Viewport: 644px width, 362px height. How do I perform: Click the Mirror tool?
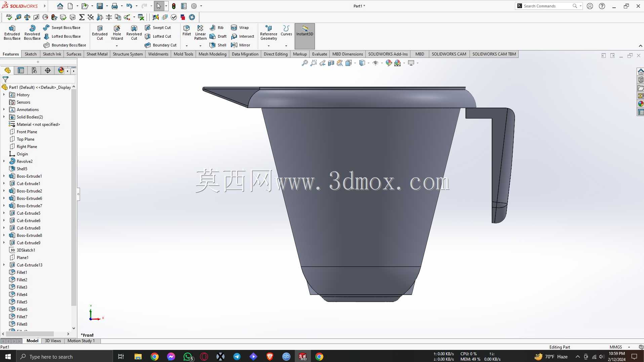click(241, 45)
